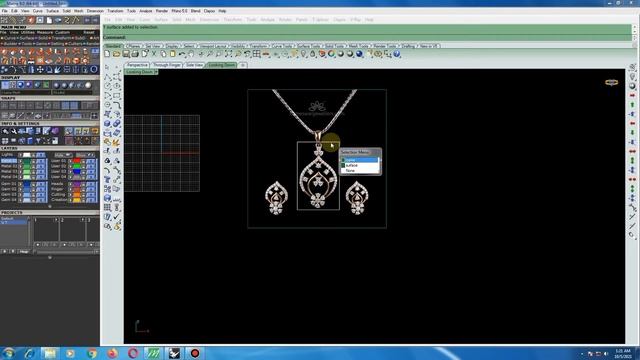This screenshot has height=360, width=640.
Task: Click the Copy icon in standard toolbar
Action: click(x=163, y=54)
